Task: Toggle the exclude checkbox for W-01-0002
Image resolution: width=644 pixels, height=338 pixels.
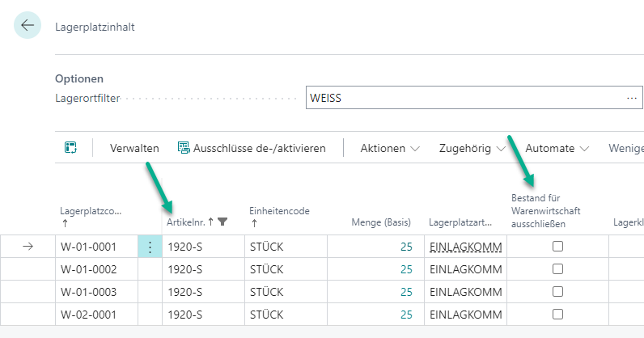Action: point(557,269)
